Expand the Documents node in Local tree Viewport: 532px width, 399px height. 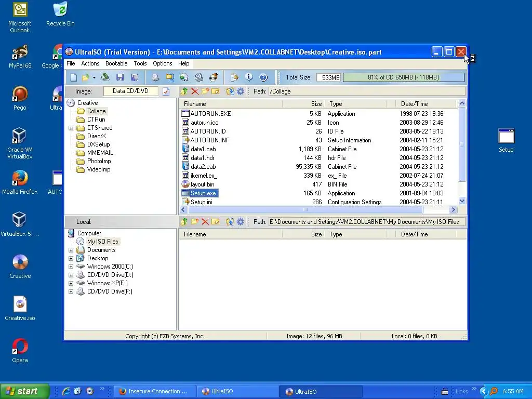tap(71, 250)
